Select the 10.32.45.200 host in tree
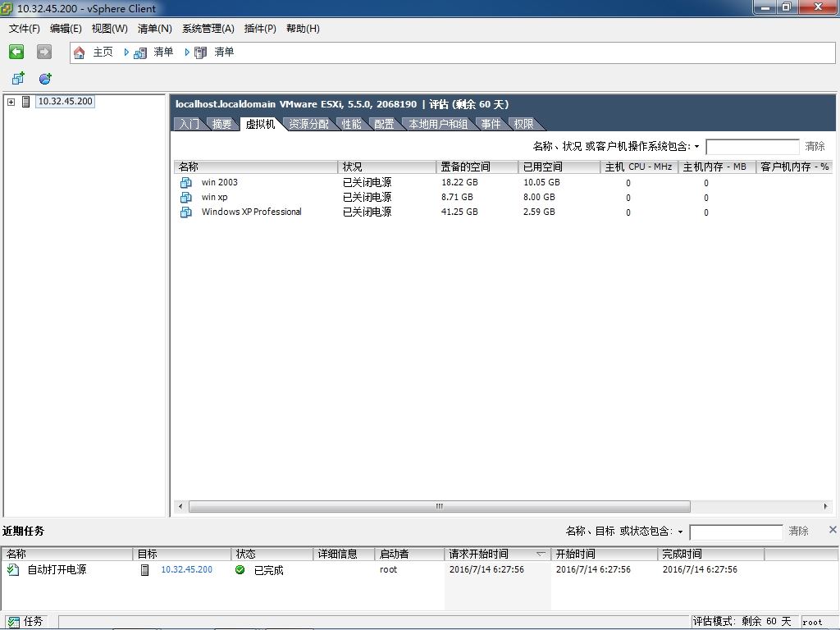The width and height of the screenshot is (840, 630). 66,101
